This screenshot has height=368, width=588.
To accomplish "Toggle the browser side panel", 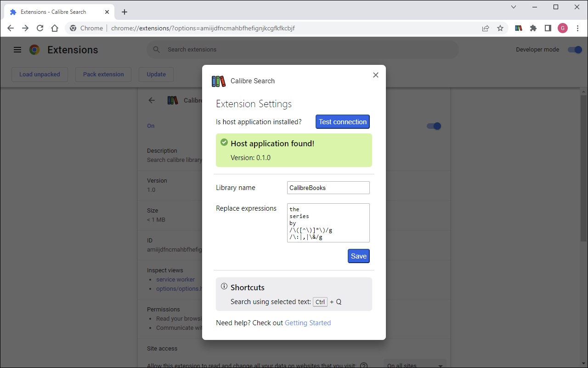I will point(548,28).
